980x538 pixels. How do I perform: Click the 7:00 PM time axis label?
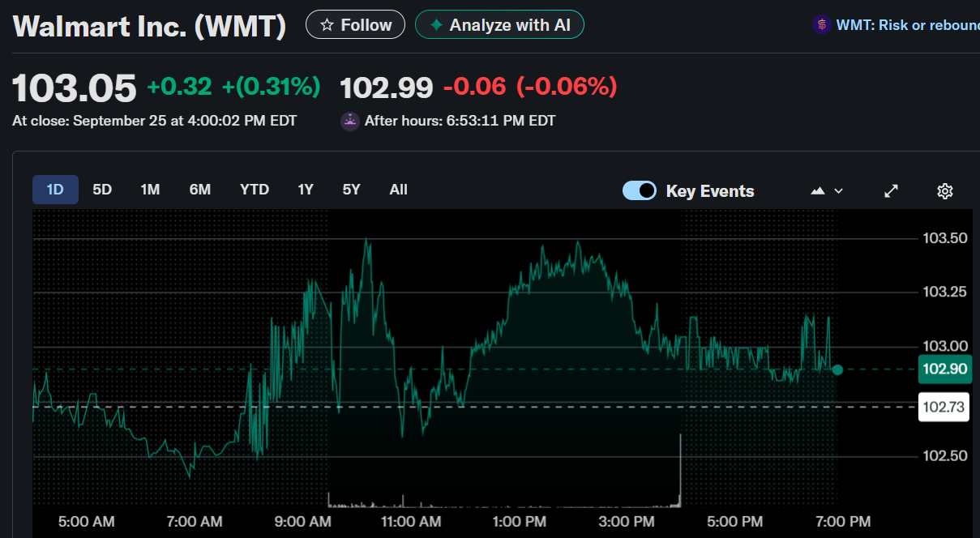click(x=844, y=521)
